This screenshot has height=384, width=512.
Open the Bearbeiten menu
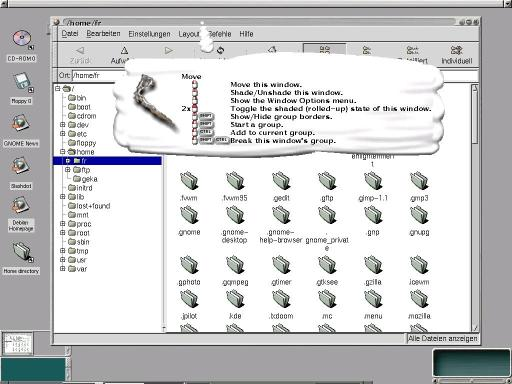(103, 34)
